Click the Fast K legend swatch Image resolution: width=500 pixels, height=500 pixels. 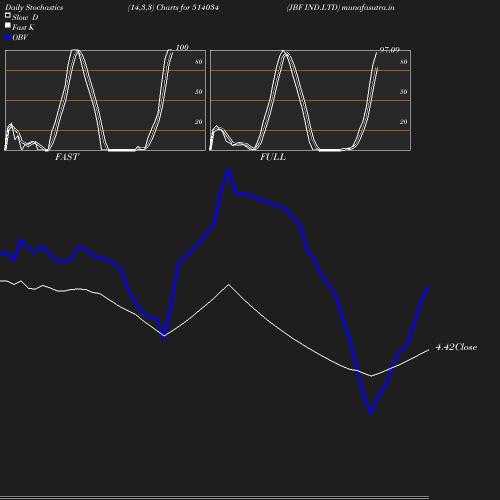pos(8,25)
